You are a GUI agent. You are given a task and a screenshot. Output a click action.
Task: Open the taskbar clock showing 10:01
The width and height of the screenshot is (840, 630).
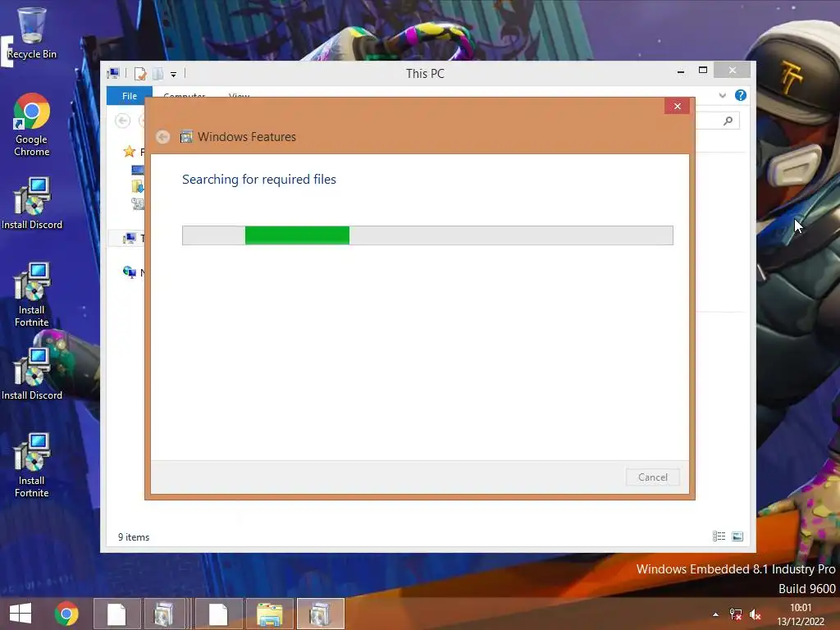coord(801,614)
